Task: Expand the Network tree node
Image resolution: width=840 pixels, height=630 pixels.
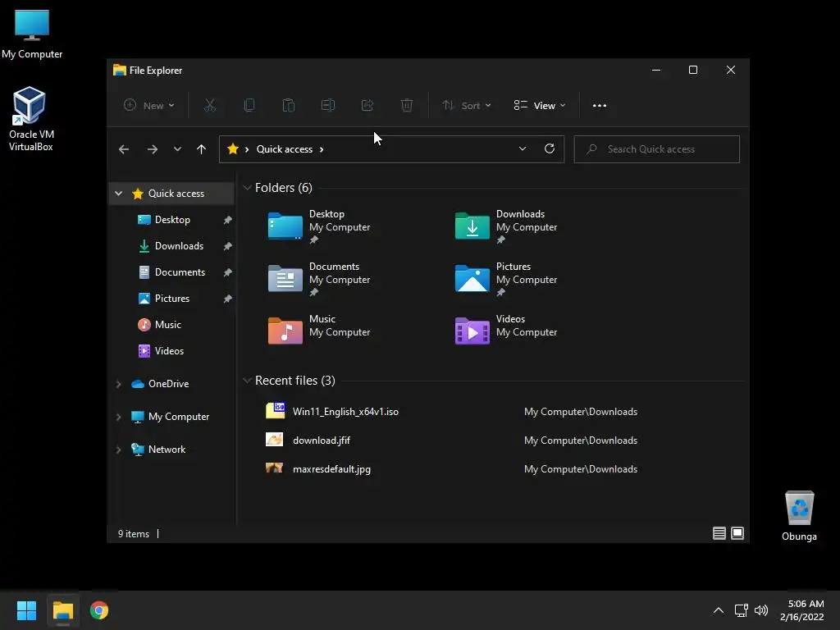Action: tap(118, 450)
